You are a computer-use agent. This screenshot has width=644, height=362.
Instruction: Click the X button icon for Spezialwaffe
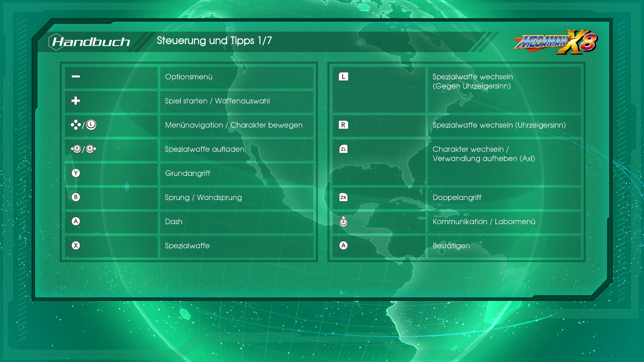[x=76, y=245]
